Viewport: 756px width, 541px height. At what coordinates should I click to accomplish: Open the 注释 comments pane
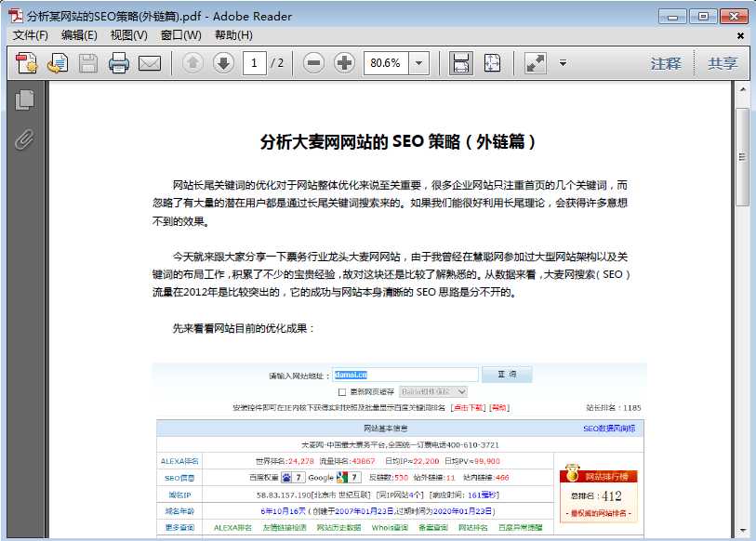tap(666, 63)
